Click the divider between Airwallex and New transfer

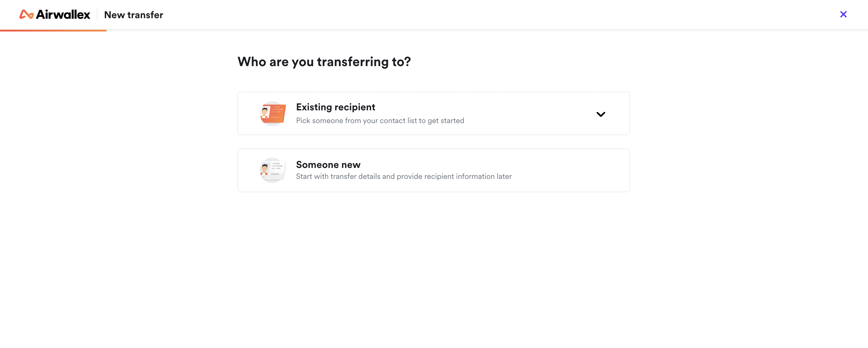pos(98,15)
